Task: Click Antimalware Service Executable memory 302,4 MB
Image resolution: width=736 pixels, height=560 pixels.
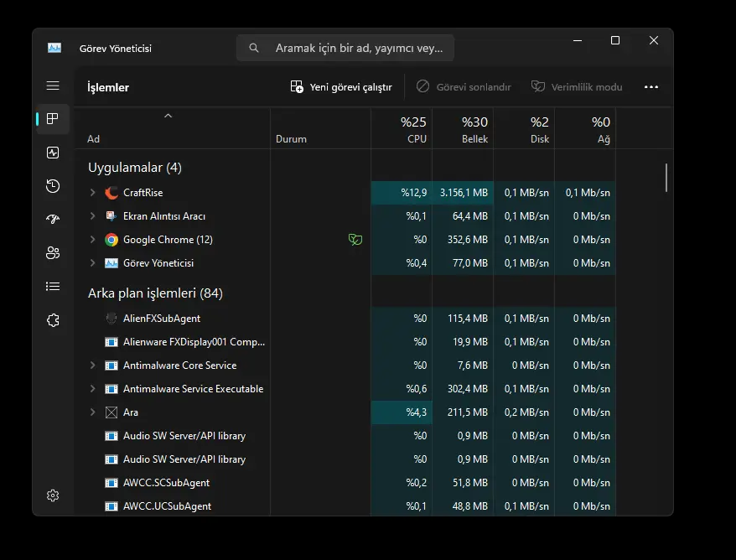Action: pyautogui.click(x=467, y=389)
